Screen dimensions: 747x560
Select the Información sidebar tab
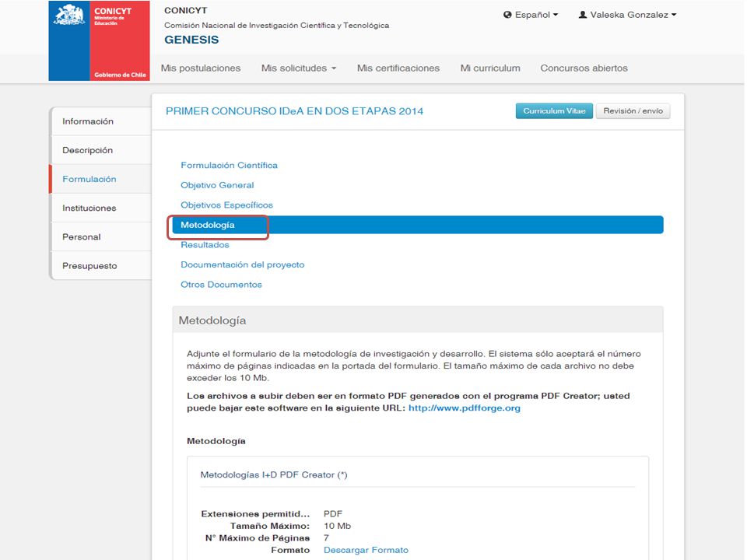coord(100,121)
